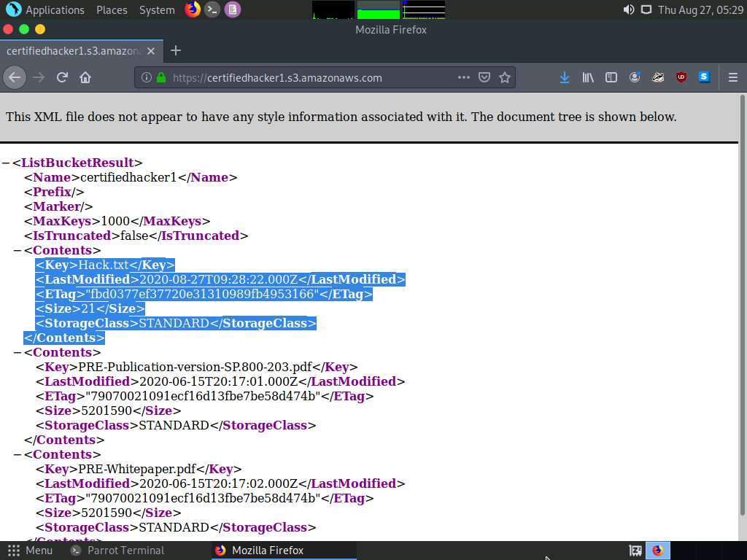Image resolution: width=747 pixels, height=560 pixels.
Task: Bookmark the page with the star icon
Action: click(x=505, y=77)
